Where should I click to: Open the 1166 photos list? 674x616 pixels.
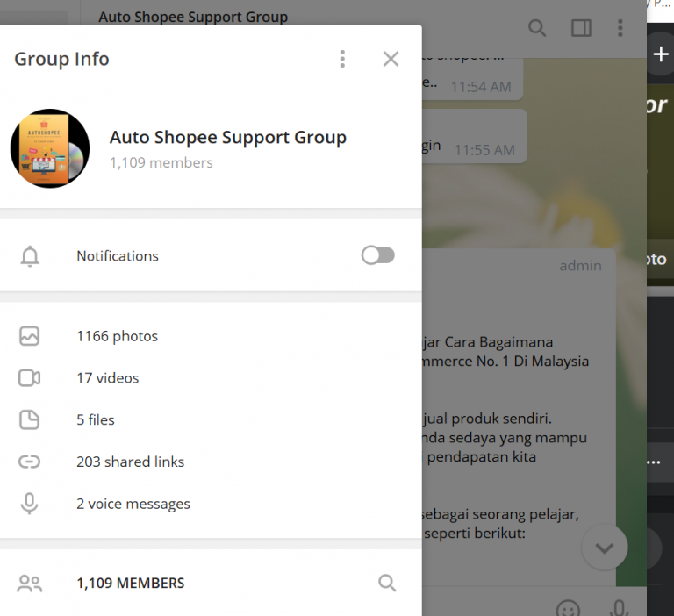coord(211,336)
